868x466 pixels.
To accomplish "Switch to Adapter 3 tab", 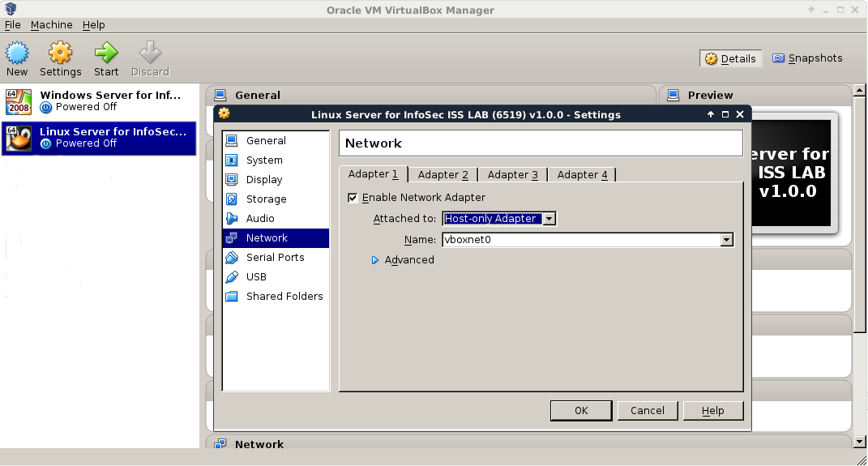I will point(512,175).
